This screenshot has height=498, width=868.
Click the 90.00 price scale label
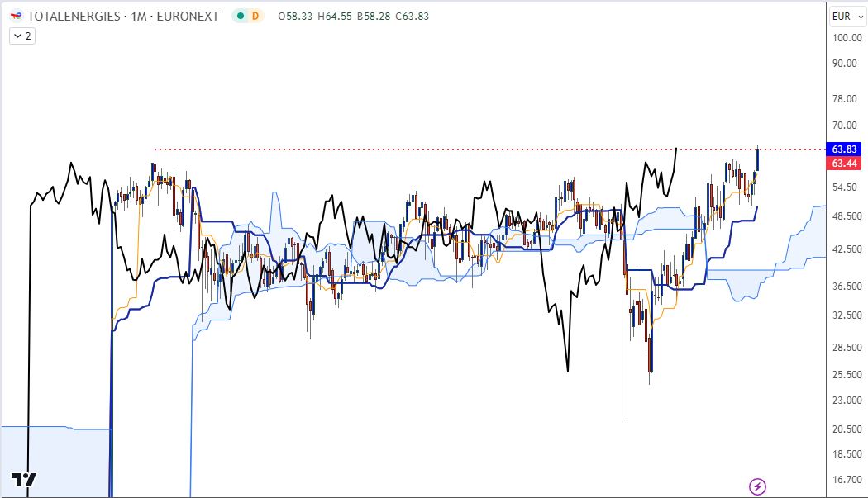[845, 63]
